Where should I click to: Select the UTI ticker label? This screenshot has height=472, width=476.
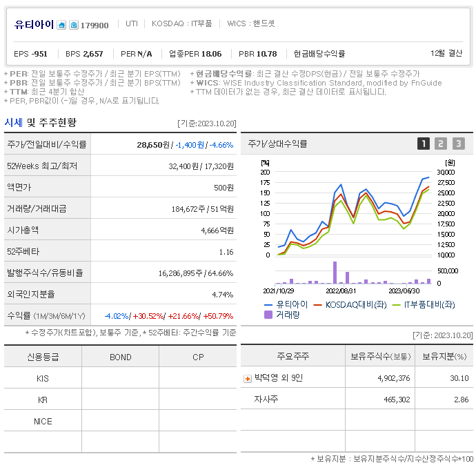pos(132,23)
